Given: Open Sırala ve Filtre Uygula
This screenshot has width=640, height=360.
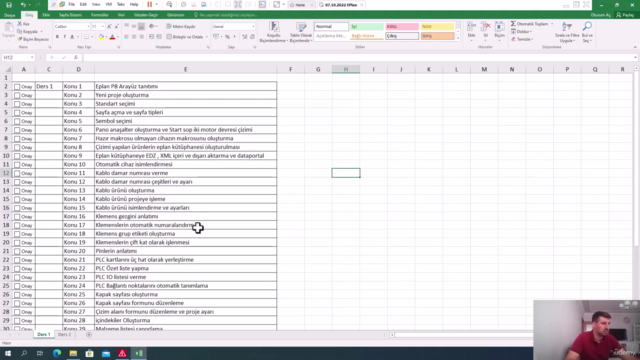Looking at the screenshot, I should click(567, 32).
